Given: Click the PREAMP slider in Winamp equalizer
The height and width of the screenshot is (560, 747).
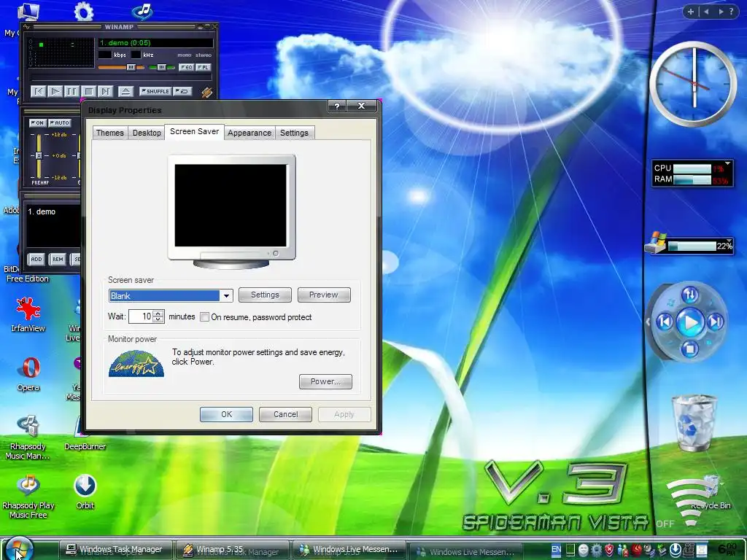Looking at the screenshot, I should 39,156.
